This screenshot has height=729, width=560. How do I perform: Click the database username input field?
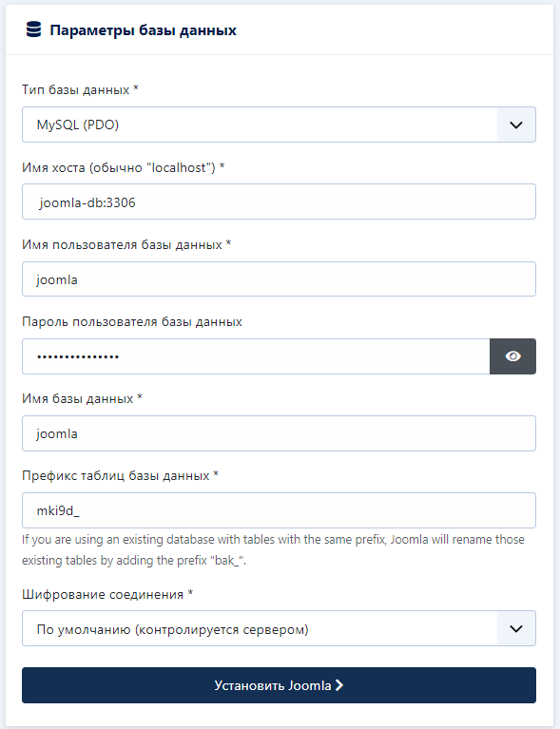click(x=279, y=278)
